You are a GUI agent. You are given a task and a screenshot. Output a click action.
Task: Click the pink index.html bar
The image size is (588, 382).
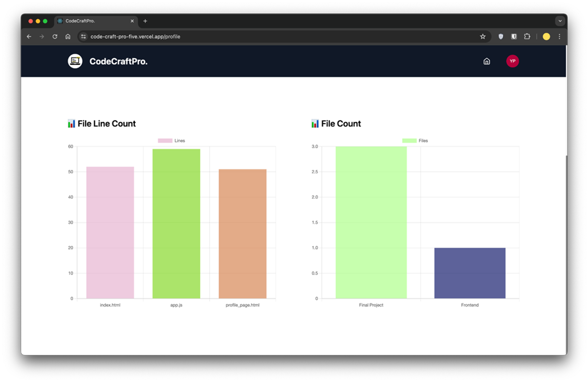110,233
